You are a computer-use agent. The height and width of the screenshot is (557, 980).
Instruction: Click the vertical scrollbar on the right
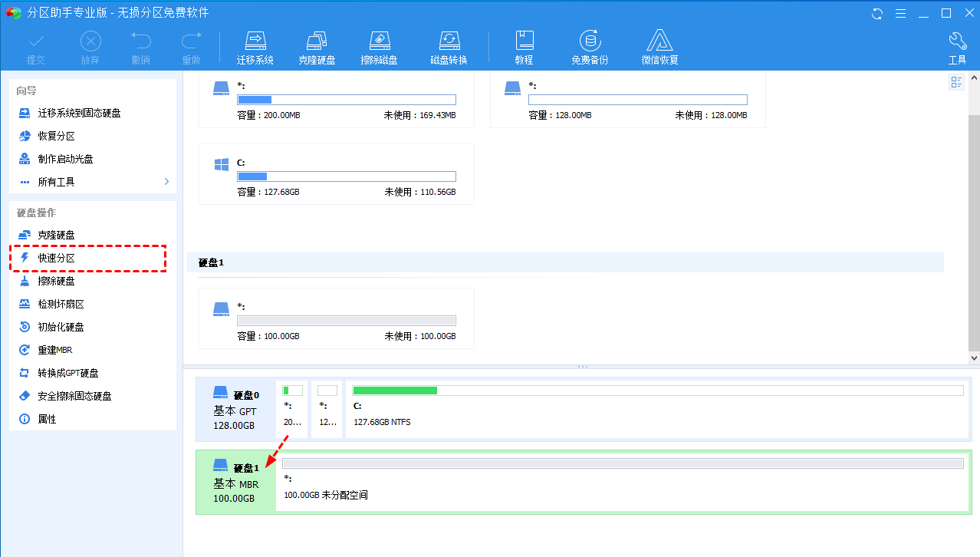(x=973, y=215)
